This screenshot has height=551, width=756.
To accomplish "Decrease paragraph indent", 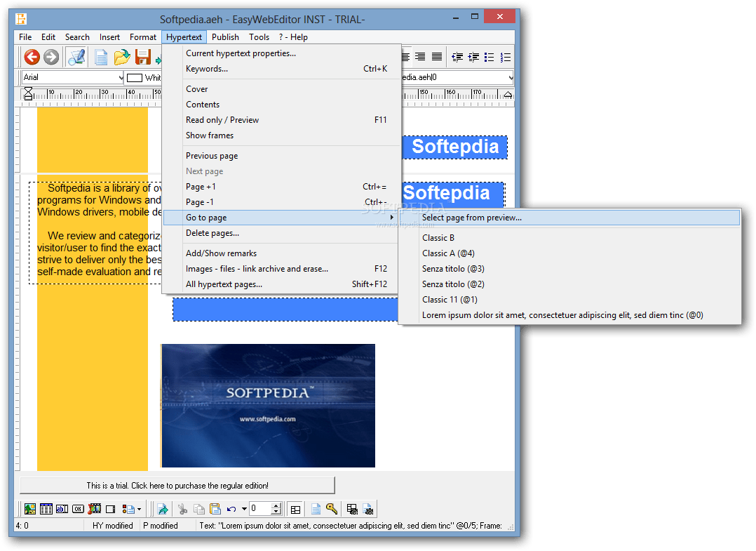I will (457, 58).
